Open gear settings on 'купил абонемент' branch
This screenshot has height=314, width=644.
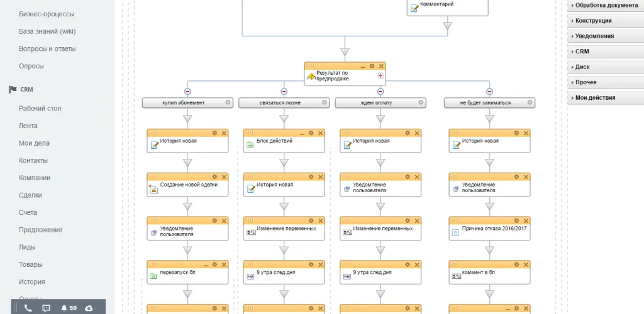pos(228,102)
